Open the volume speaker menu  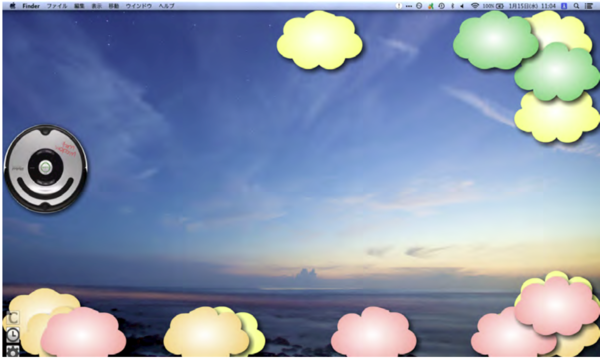point(462,6)
